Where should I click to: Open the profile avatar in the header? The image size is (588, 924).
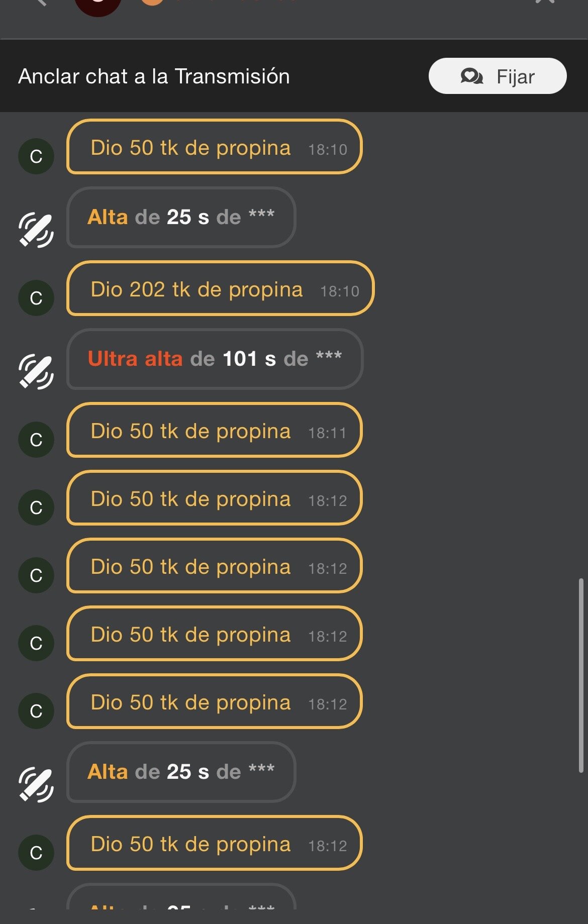point(98,5)
